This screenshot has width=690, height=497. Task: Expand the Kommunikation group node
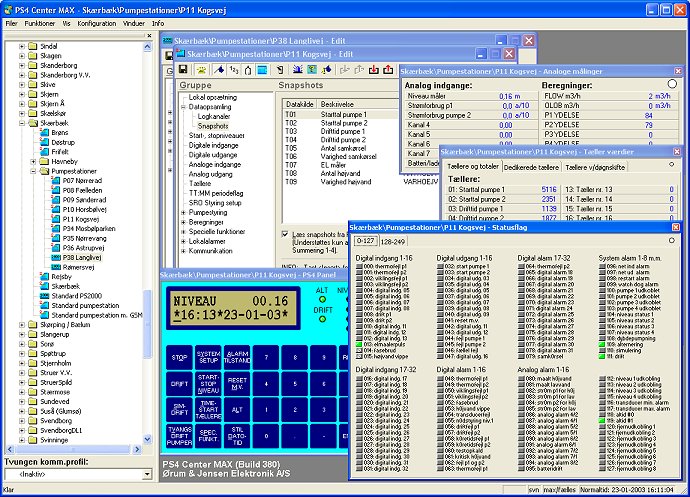click(184, 251)
